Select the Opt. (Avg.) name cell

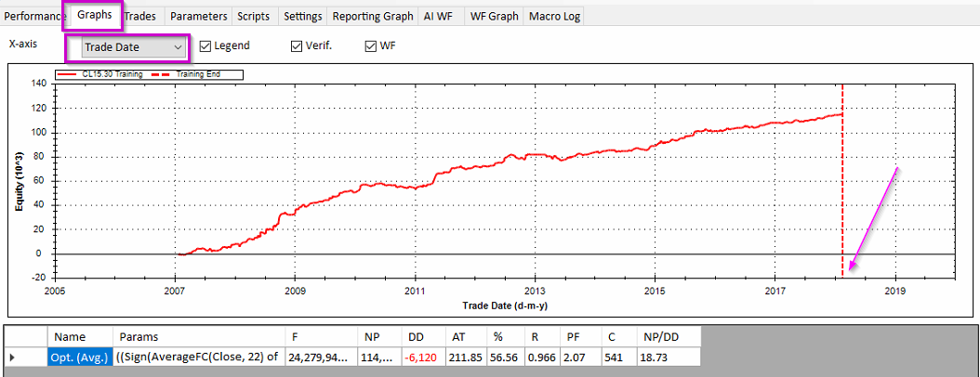tap(78, 357)
